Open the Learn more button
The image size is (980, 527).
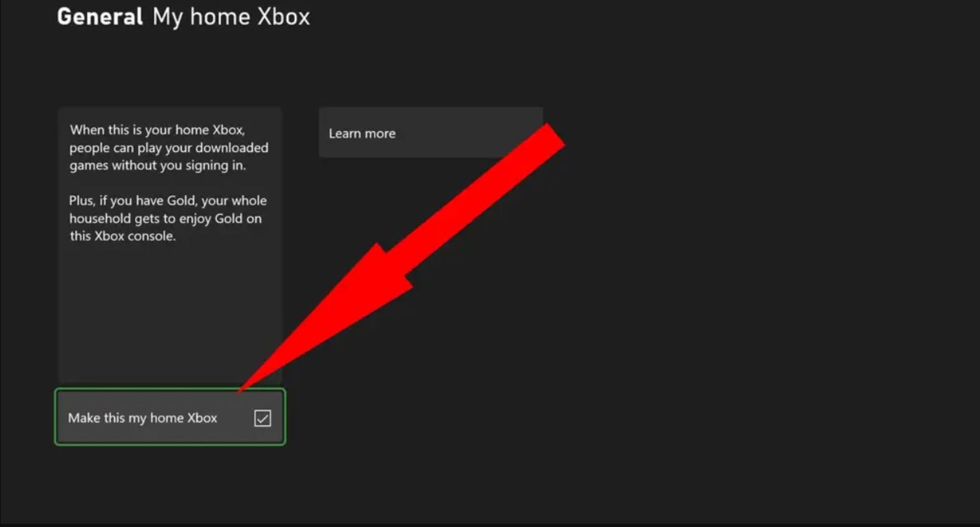[x=431, y=133]
